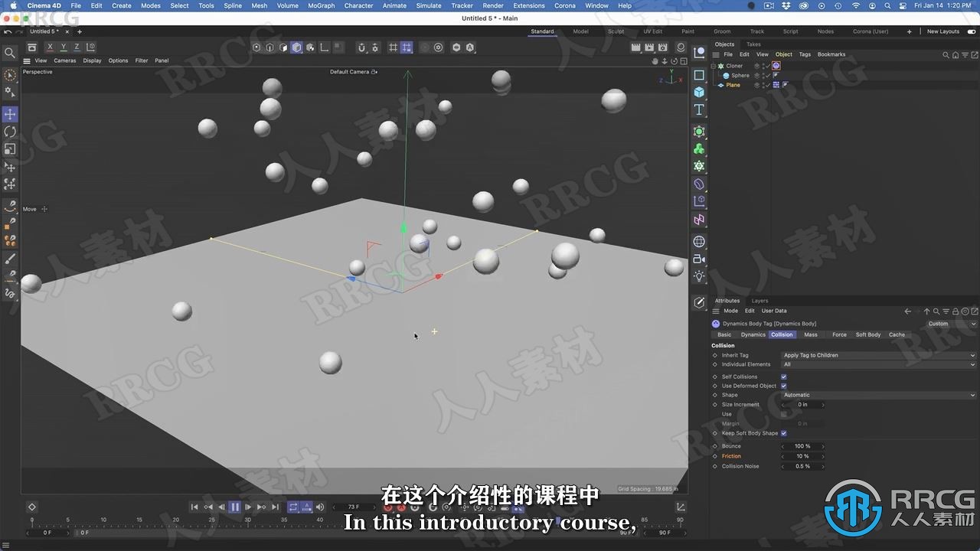The image size is (980, 551).
Task: Switch to the Takes tab
Action: [753, 44]
